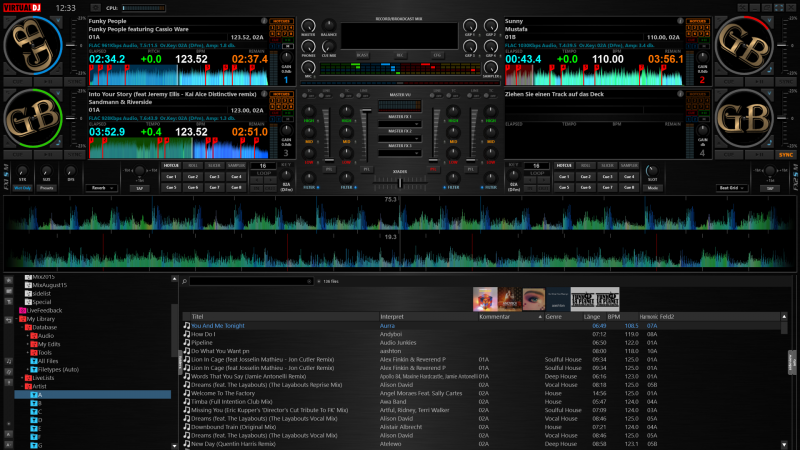Click the CFG button in record section
This screenshot has height=450, width=800.
point(437,55)
